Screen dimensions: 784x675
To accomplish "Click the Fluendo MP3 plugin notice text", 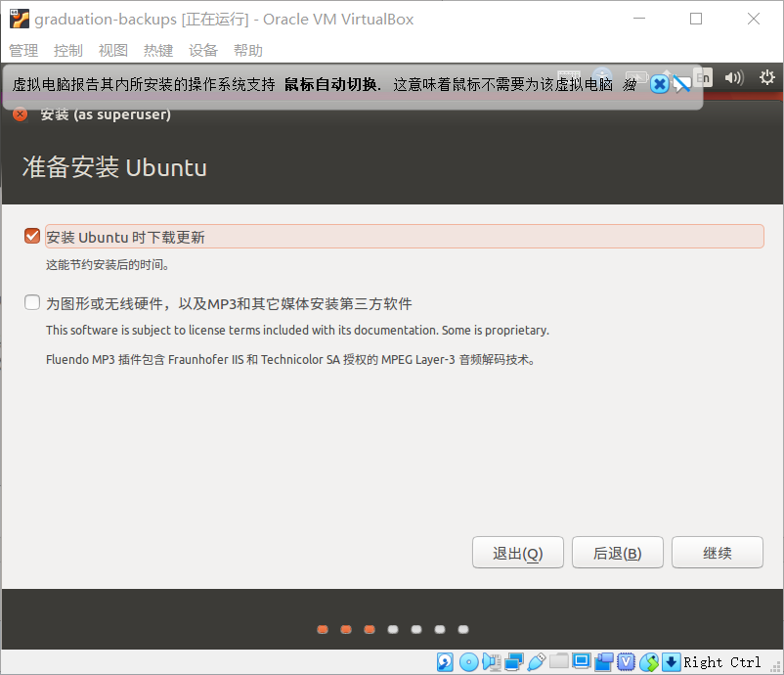I will pos(290,359).
